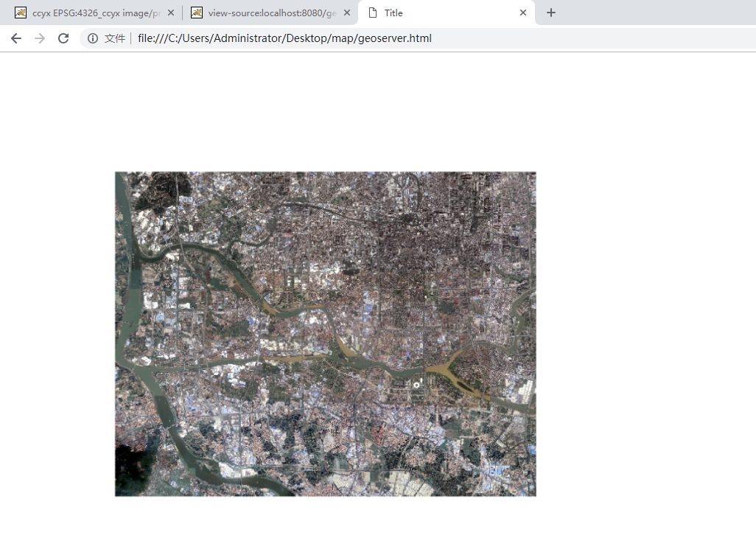This screenshot has height=535, width=756.
Task: Open a new tab with the plus icon
Action: 550,13
